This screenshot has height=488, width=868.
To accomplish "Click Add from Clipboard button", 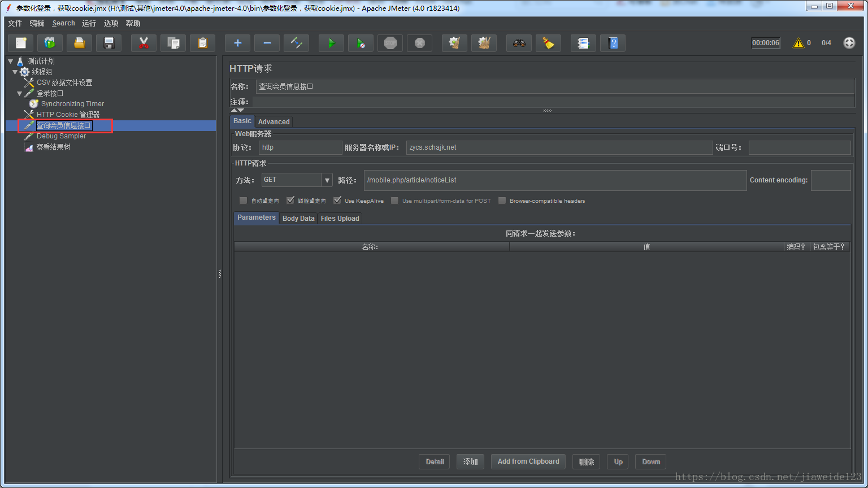I will pos(528,461).
